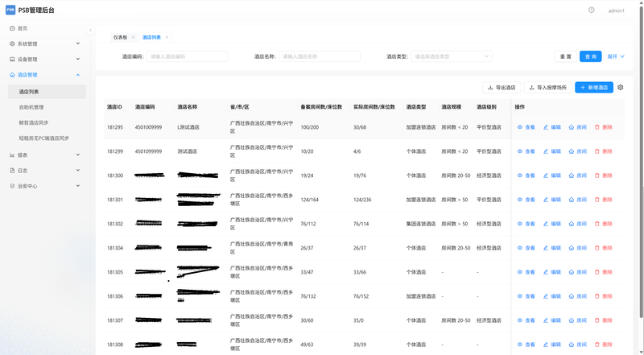The width and height of the screenshot is (644, 355).
Task: View details eye icon for hotel 181304
Action: coord(519,248)
